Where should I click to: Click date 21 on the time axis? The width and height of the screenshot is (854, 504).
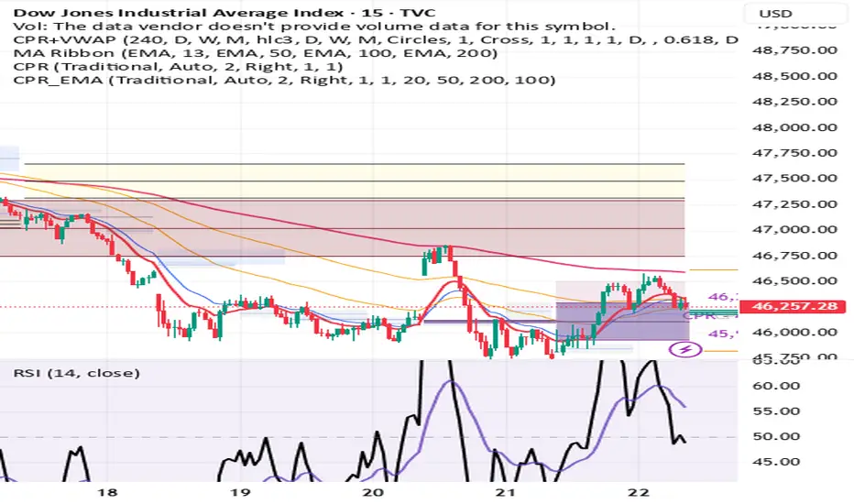tap(506, 493)
